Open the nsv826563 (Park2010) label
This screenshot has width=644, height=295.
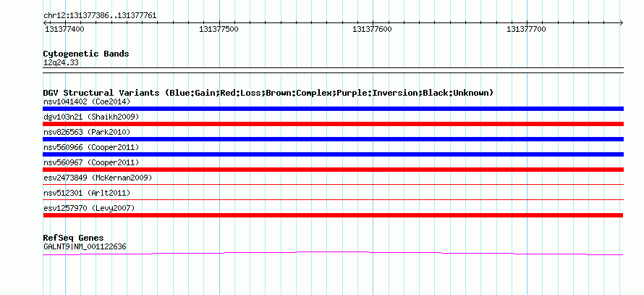tap(87, 132)
